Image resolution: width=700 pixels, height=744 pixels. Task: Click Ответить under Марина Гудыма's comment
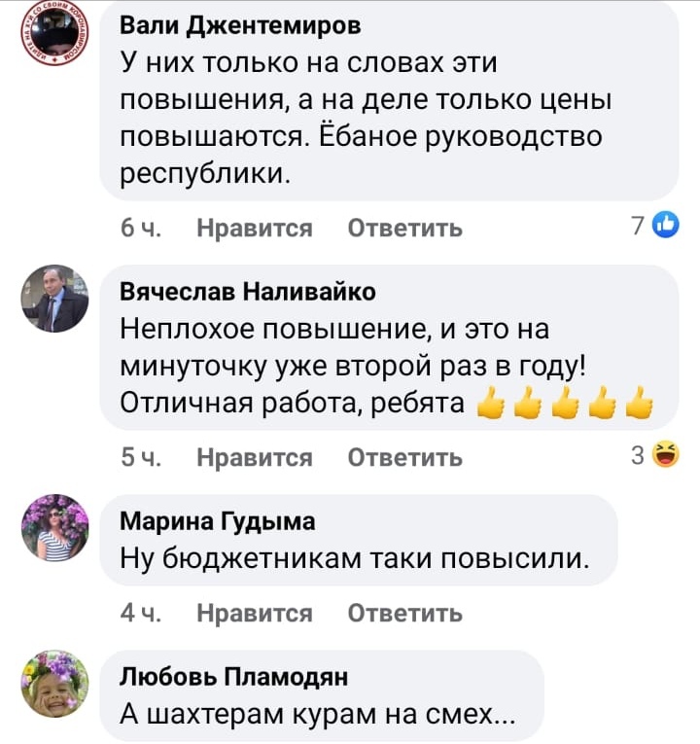[x=405, y=613]
